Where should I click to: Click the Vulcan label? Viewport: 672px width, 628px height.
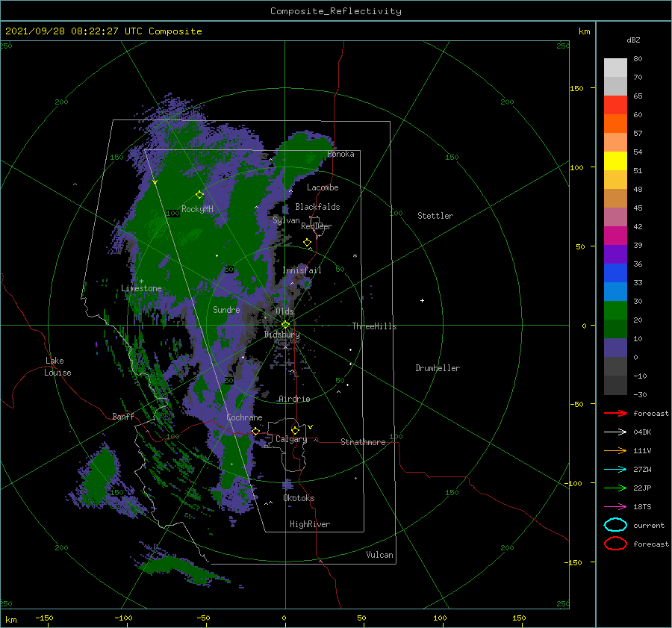click(x=379, y=555)
